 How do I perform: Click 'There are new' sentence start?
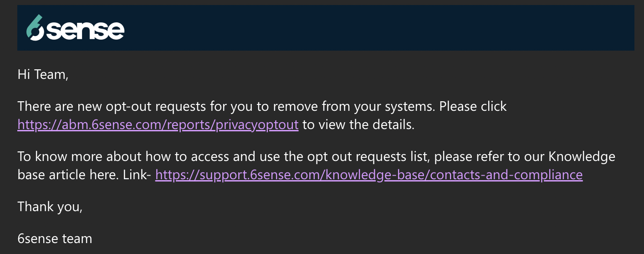point(56,107)
